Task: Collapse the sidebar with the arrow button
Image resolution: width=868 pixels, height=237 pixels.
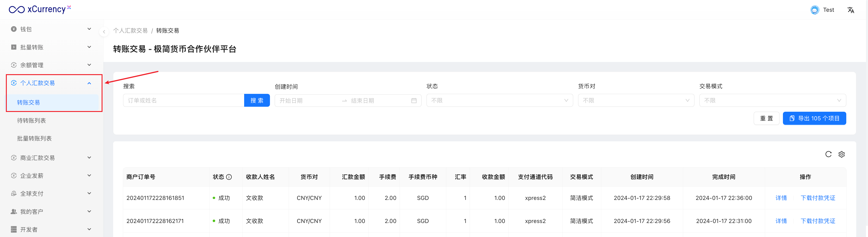Action: point(104,32)
